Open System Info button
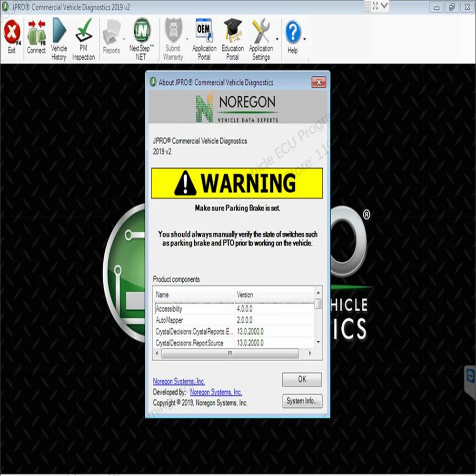Screen dimensions: 476x476 point(302,401)
